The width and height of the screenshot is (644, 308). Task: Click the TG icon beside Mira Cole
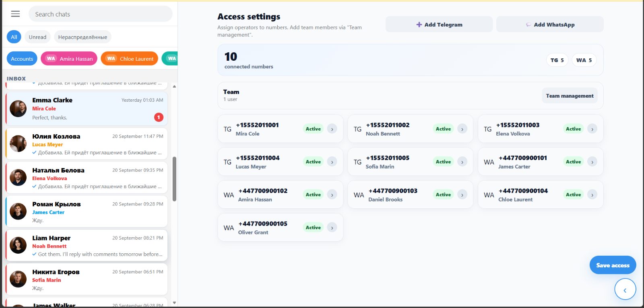227,129
